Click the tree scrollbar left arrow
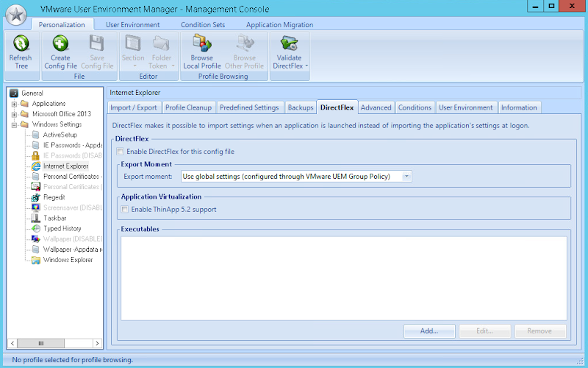Viewport: 588px width, 368px height. tap(12, 343)
